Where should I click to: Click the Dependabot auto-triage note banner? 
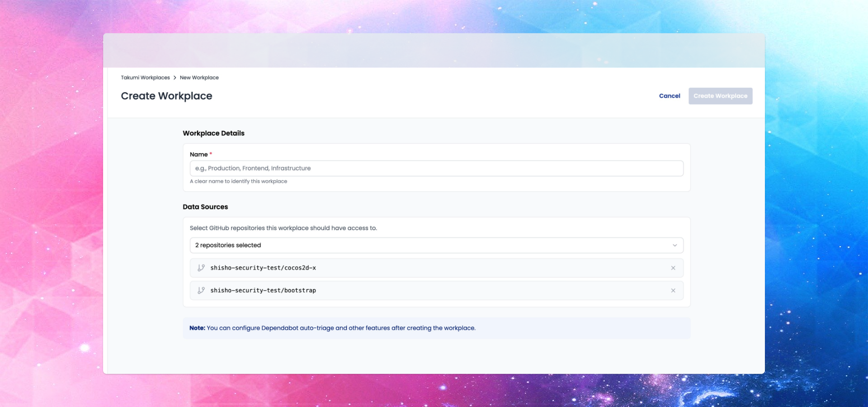point(436,328)
